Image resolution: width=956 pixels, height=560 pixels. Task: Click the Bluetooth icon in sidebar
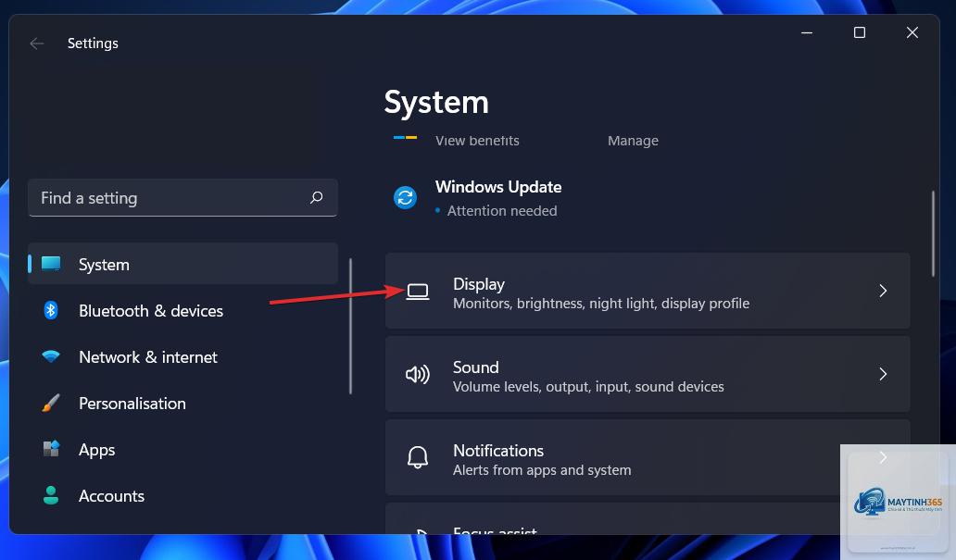point(51,310)
